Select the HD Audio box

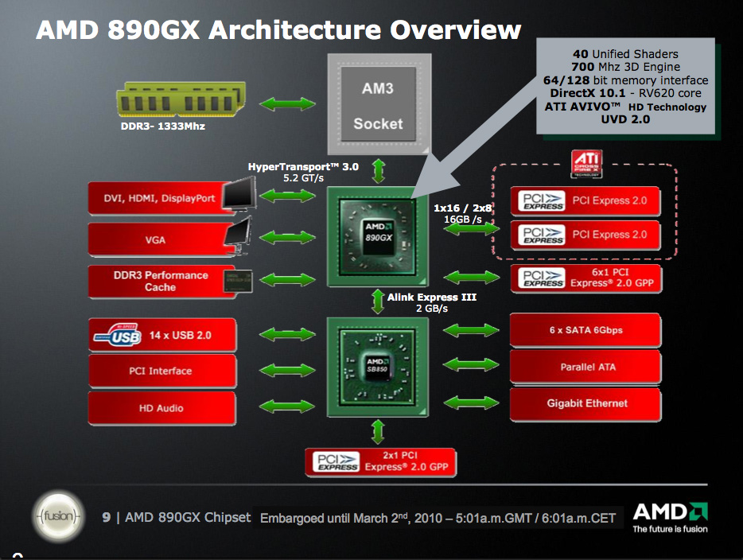pos(162,408)
